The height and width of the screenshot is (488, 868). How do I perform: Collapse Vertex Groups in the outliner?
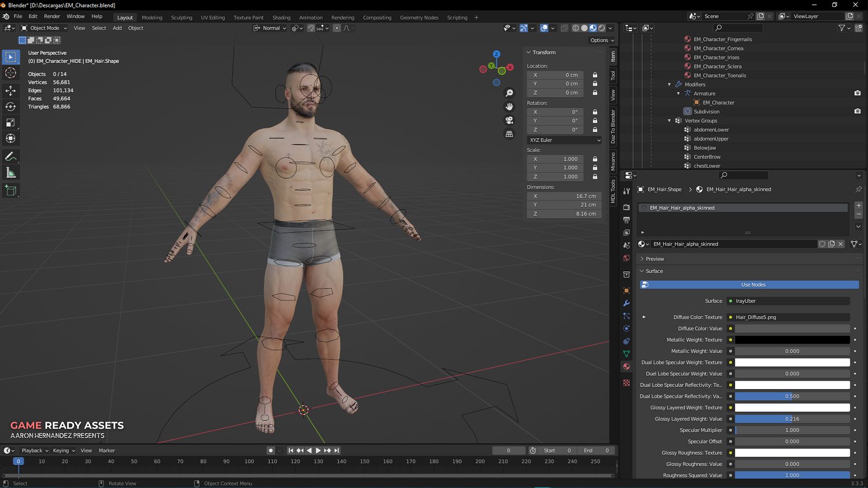tap(670, 121)
